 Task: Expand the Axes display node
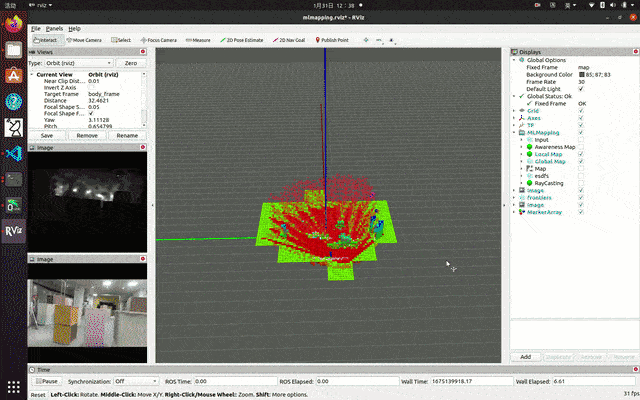pos(514,118)
